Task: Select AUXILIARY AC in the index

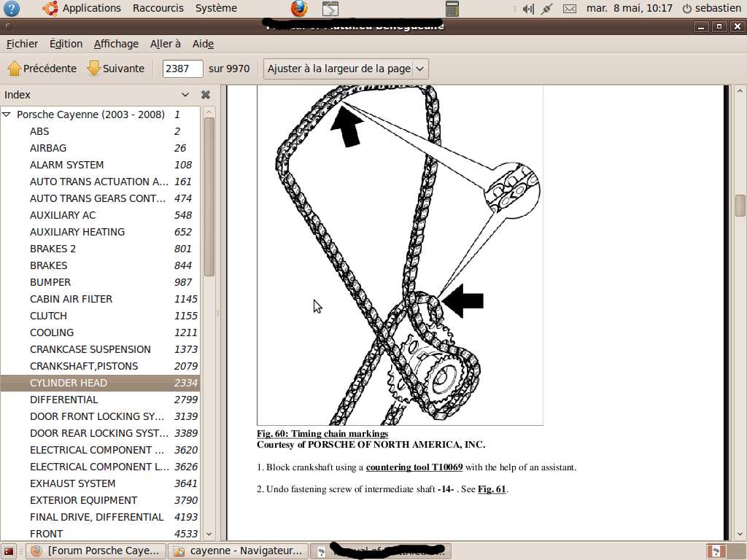Action: 100,215
